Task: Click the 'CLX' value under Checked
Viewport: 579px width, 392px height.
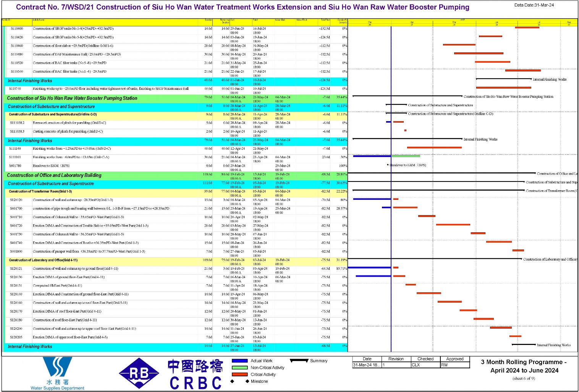Action: [416, 365]
